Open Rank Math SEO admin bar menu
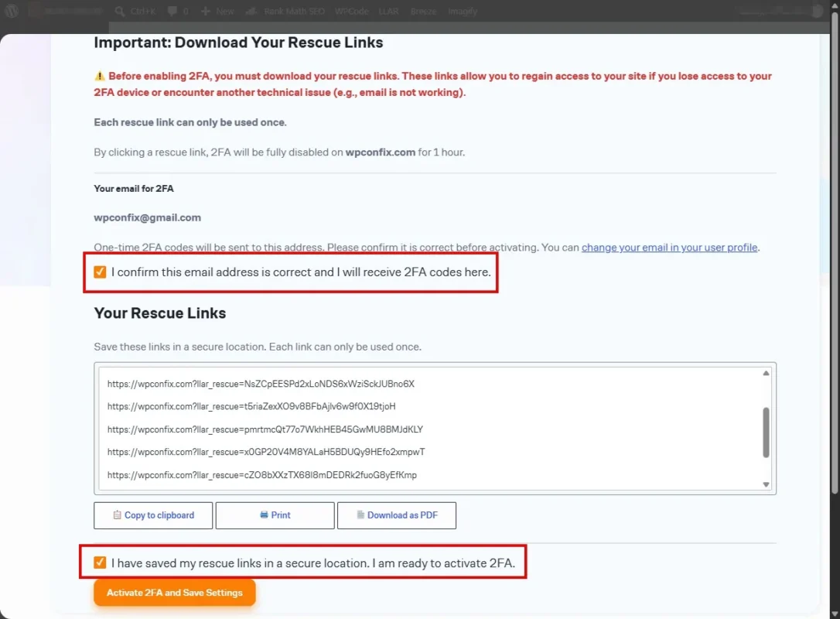Image resolution: width=840 pixels, height=619 pixels. pyautogui.click(x=285, y=11)
